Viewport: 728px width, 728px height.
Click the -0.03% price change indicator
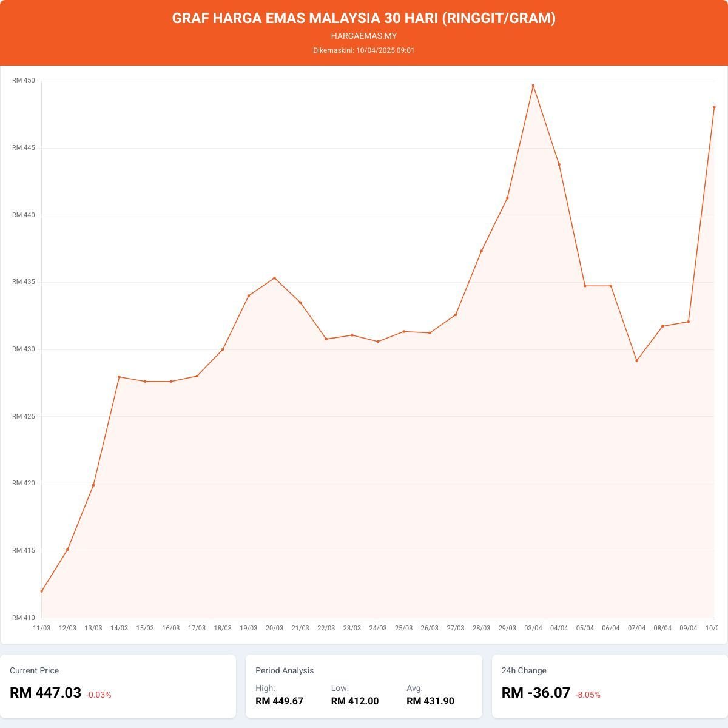point(99,695)
